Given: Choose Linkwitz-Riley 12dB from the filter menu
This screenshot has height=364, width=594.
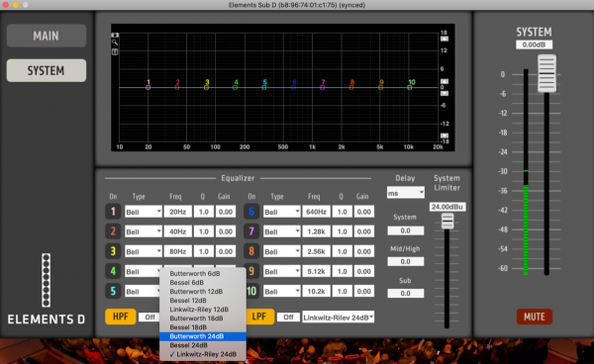Looking at the screenshot, I should tap(203, 310).
